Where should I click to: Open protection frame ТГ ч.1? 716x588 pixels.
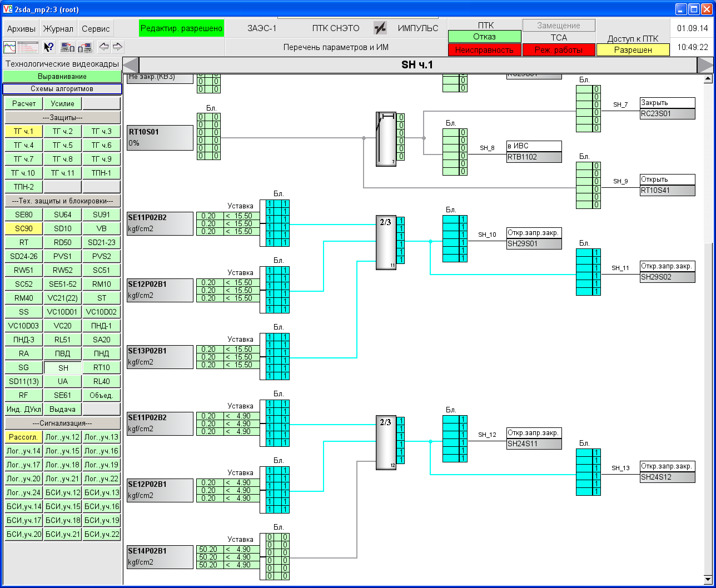(x=24, y=131)
